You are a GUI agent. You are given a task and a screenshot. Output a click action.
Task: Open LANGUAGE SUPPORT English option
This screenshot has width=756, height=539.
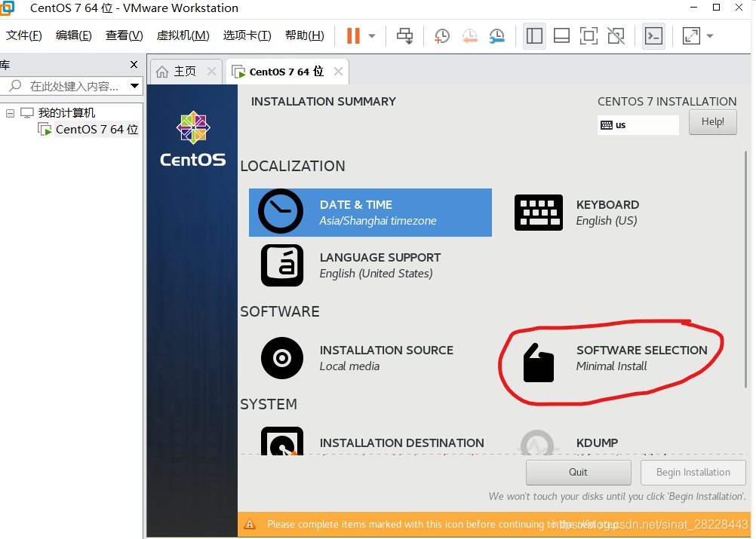pyautogui.click(x=380, y=265)
